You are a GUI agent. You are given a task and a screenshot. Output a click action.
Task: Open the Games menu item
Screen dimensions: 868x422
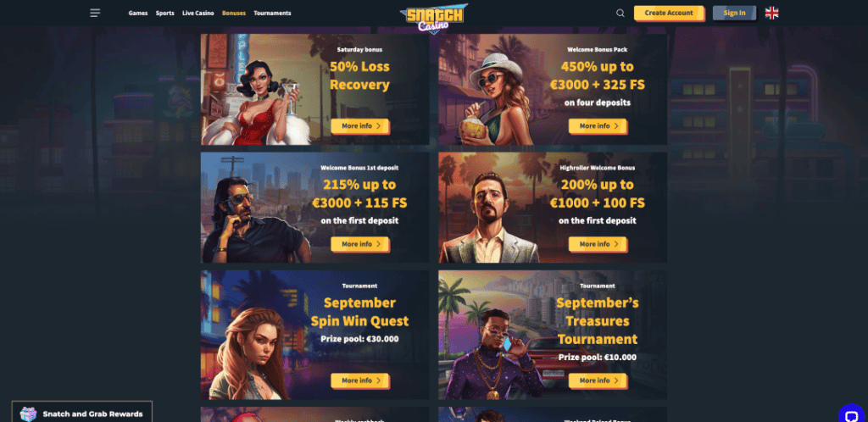138,13
